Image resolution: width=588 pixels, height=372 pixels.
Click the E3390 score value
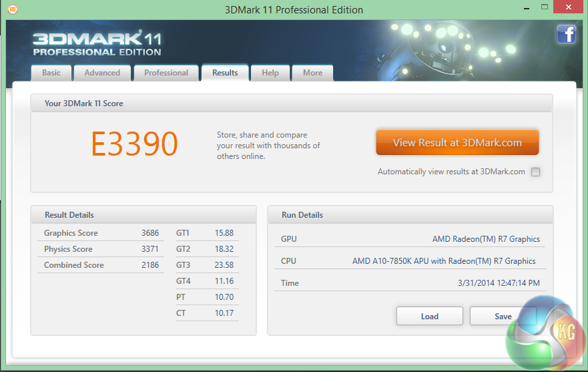tap(134, 144)
